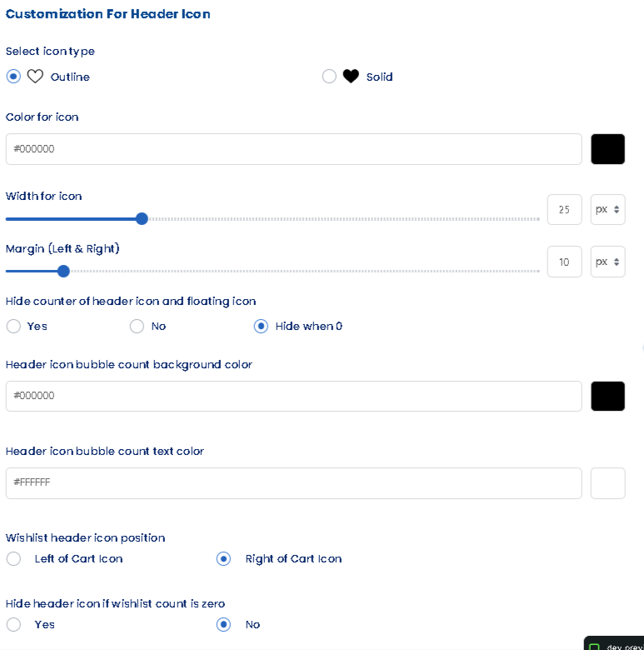
Task: Choose No for hide counter option
Action: tap(137, 327)
